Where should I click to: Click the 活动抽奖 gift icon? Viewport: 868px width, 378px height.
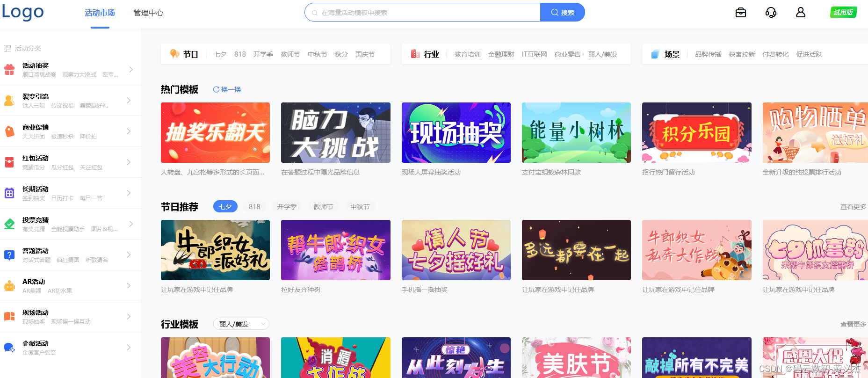point(9,70)
